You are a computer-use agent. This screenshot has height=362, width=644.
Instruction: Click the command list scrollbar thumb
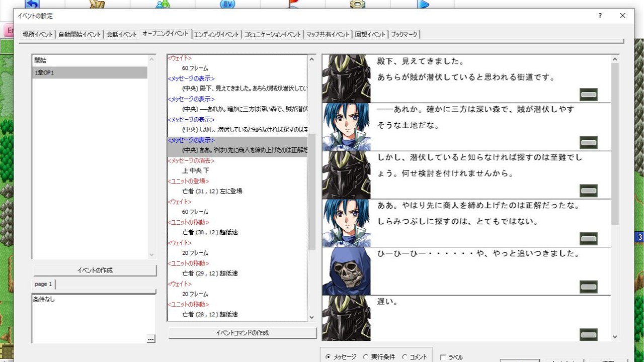point(311,193)
